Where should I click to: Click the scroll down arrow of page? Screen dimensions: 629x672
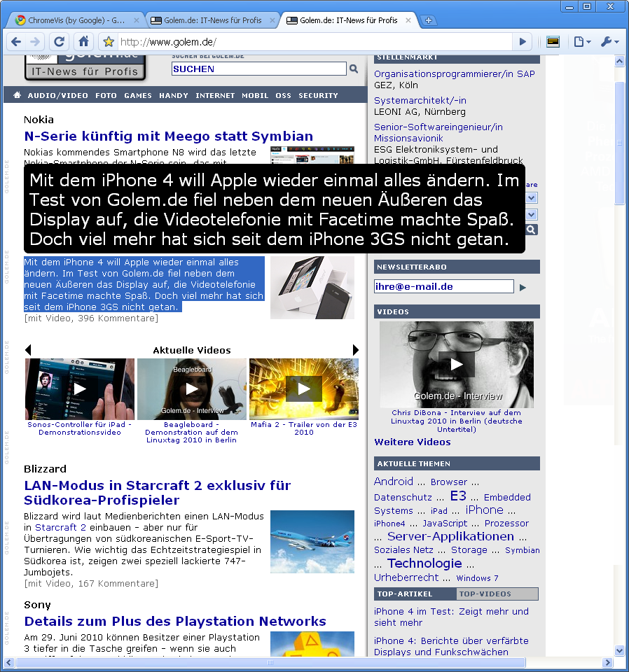point(619,650)
